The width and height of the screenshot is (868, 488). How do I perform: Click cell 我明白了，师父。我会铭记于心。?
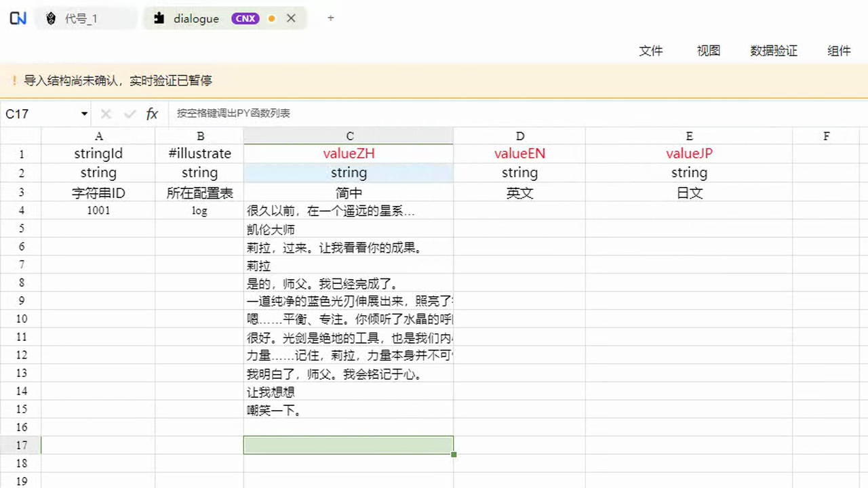pyautogui.click(x=349, y=373)
